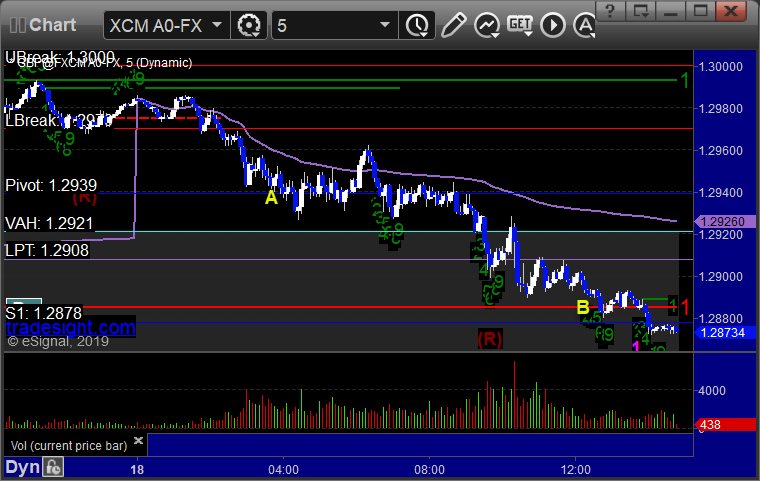Click the blue 1.28734 current price tag
The image size is (760, 481).
(x=725, y=333)
